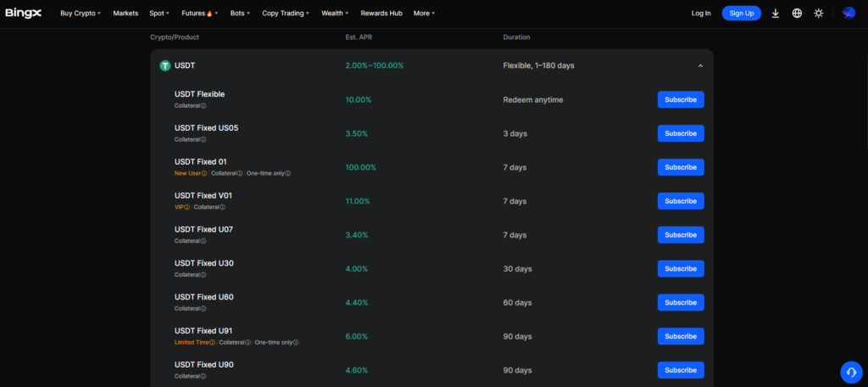Screen dimensions: 868x387
Task: Open the language globe icon
Action: click(x=797, y=14)
